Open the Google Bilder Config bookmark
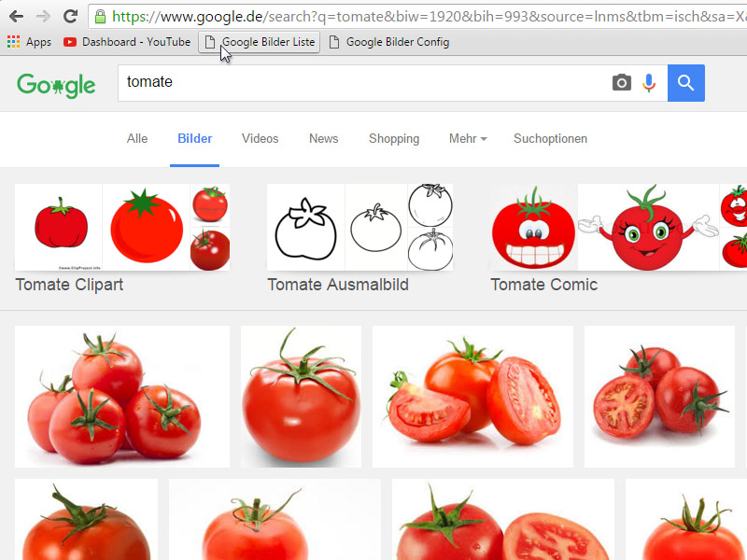 coord(389,42)
